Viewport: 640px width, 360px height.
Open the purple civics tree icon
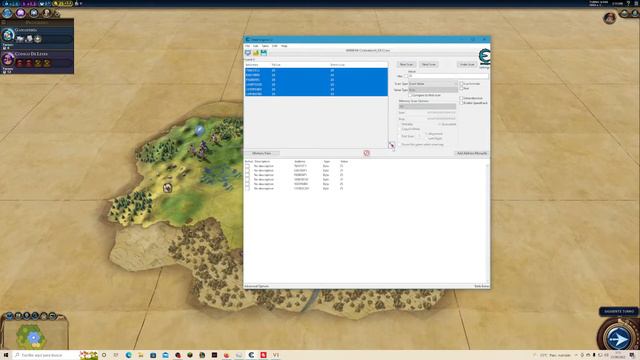coord(20,13)
